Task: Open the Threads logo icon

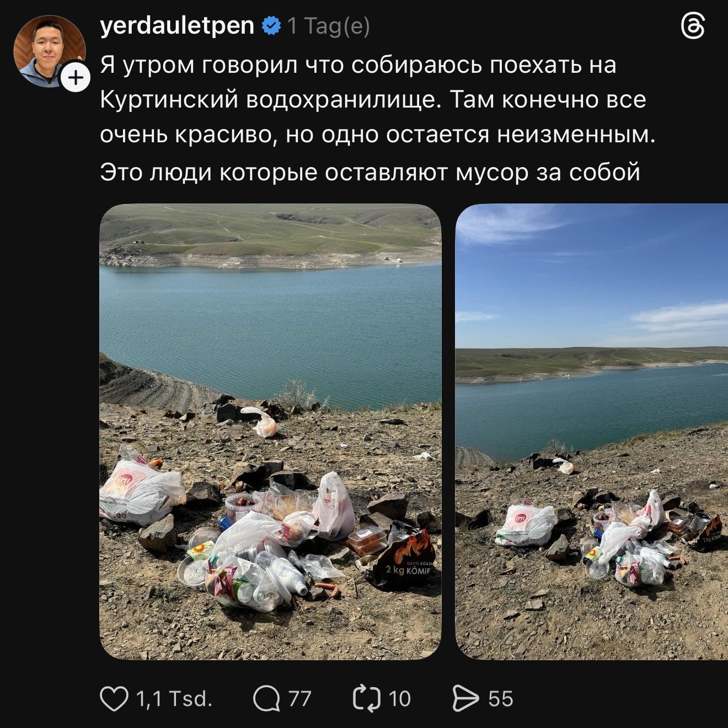Action: click(693, 26)
